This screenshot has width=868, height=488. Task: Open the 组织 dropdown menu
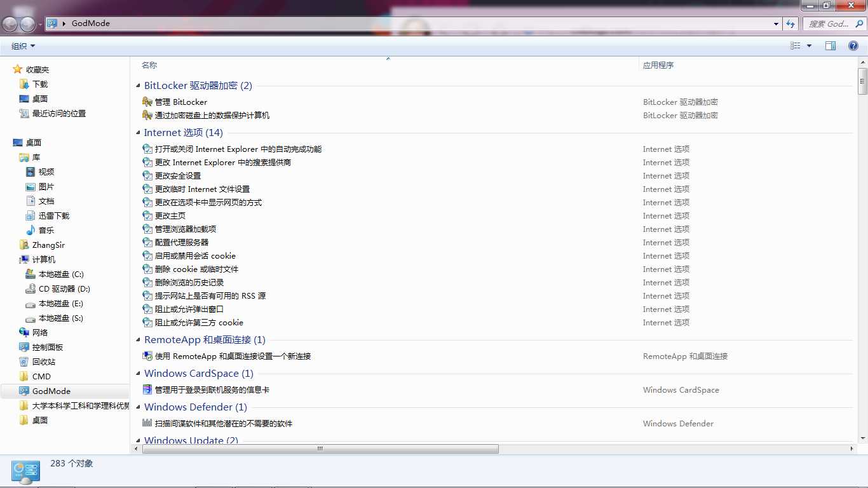[x=24, y=46]
